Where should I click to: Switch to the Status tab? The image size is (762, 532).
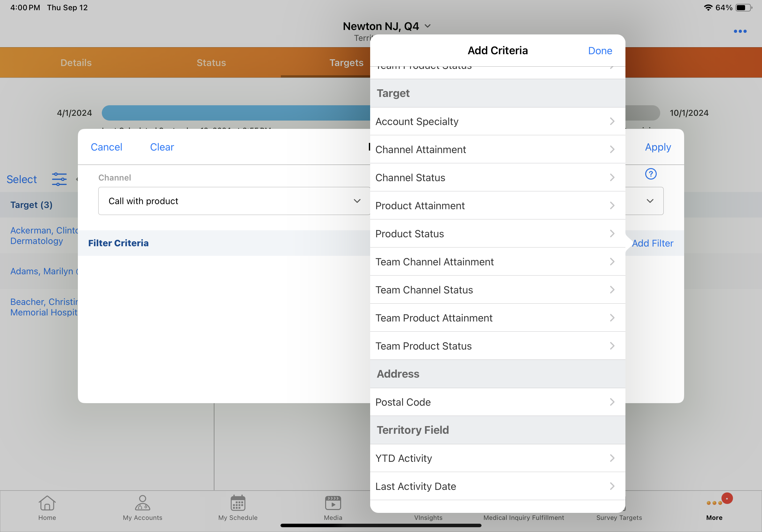point(211,63)
